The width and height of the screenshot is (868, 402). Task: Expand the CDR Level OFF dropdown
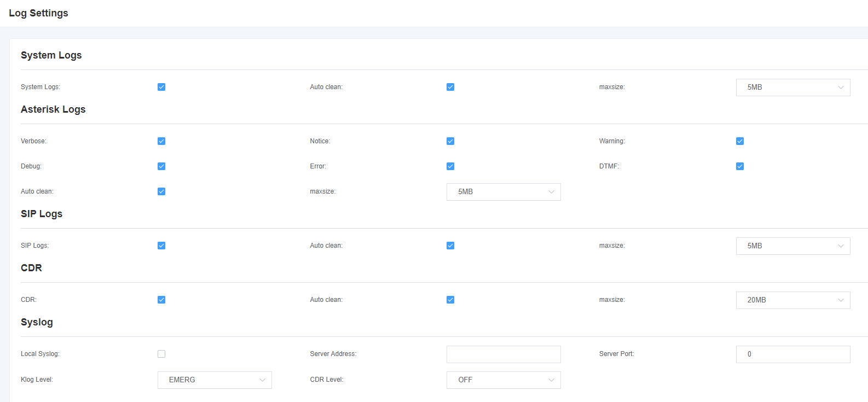point(504,380)
